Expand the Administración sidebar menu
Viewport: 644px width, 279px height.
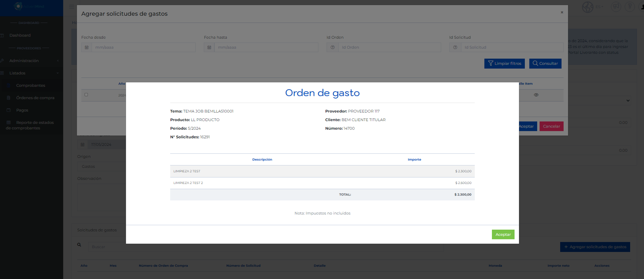click(32, 61)
